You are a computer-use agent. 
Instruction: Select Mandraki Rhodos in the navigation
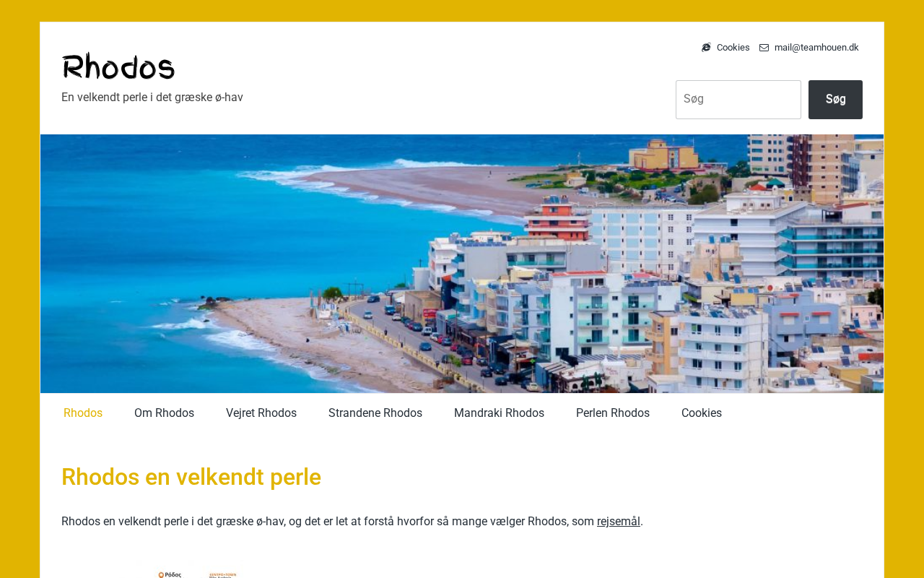499,413
